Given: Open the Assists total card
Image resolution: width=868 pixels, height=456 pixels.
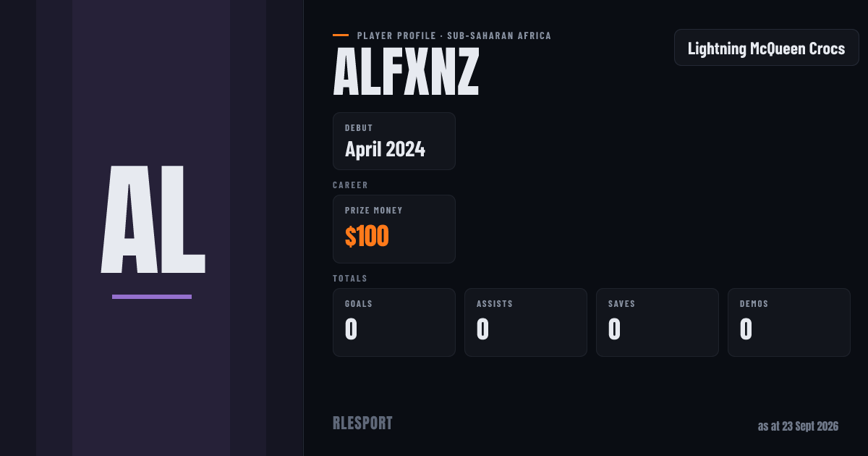Looking at the screenshot, I should tap(526, 322).
